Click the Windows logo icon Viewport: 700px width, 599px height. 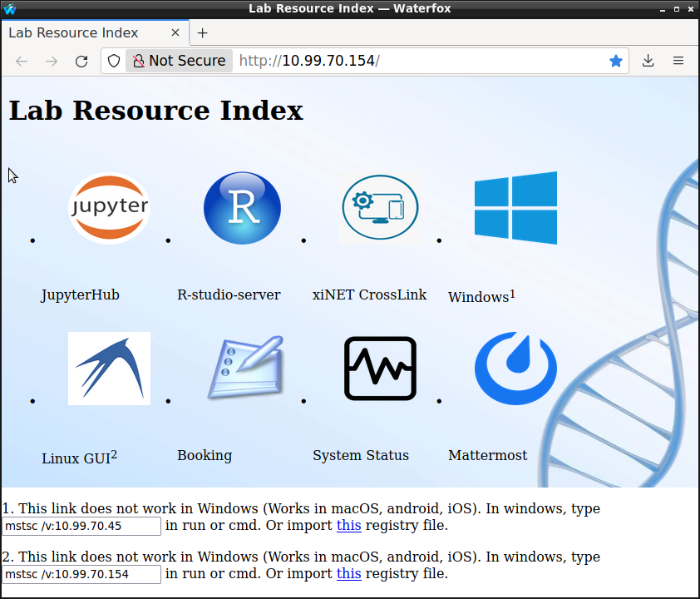click(x=515, y=208)
